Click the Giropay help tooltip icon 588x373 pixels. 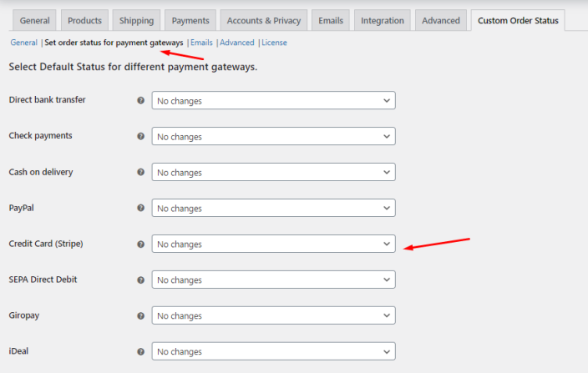(140, 316)
